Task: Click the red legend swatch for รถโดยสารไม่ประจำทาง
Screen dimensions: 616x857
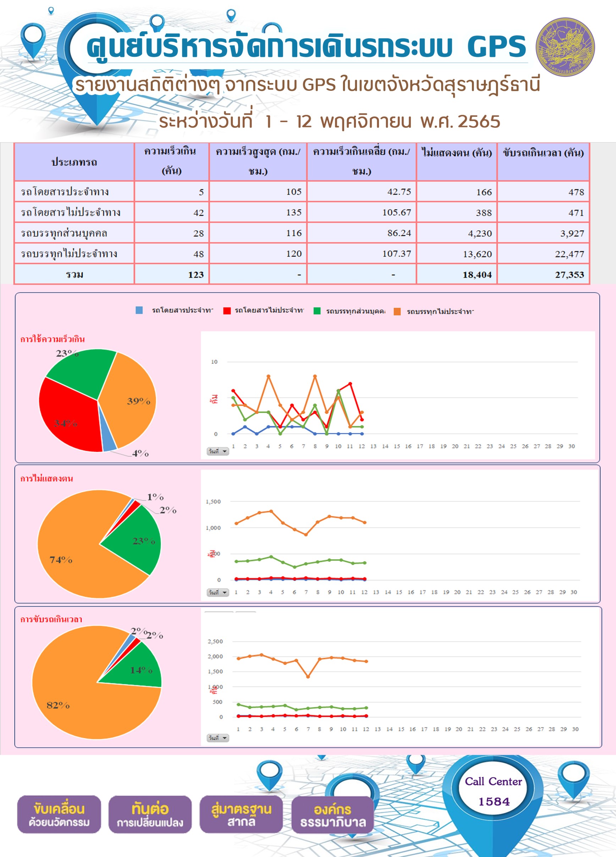Action: click(x=227, y=311)
